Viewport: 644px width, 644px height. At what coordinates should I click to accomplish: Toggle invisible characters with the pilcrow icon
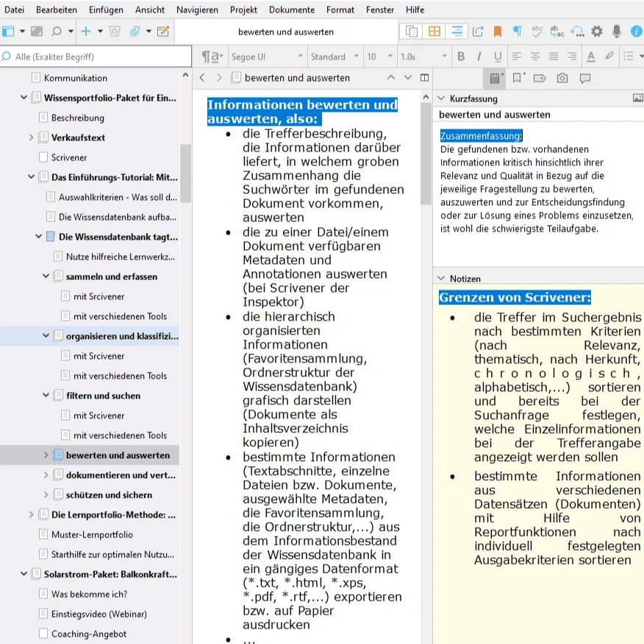518,32
